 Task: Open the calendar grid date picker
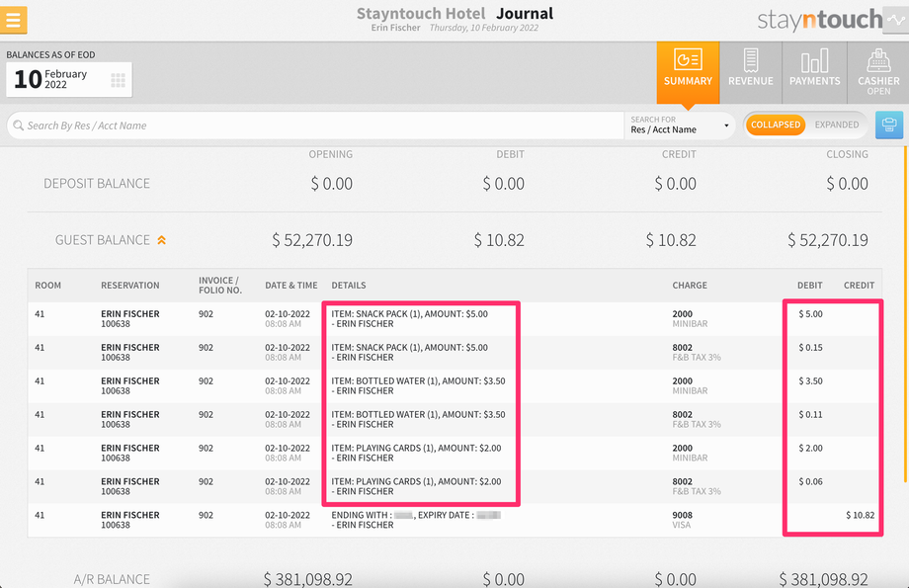119,80
